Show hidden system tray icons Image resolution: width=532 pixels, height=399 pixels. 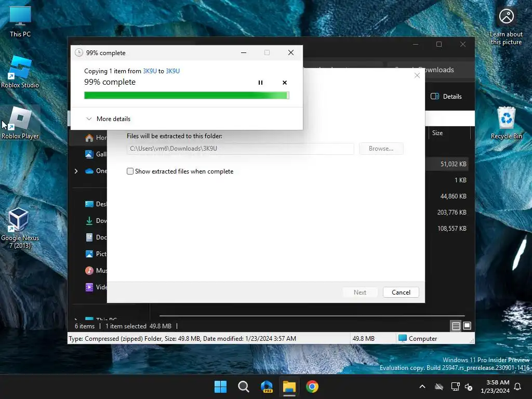[x=422, y=387]
